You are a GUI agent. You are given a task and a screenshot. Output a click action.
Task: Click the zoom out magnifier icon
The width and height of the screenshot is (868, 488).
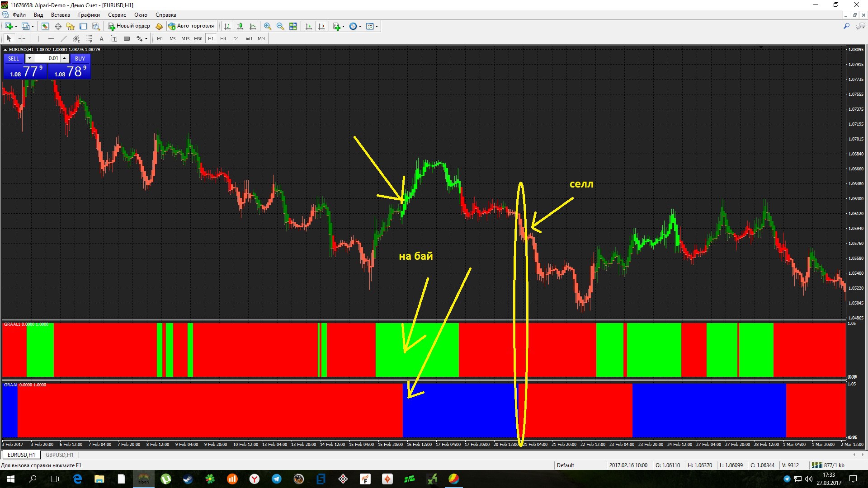(280, 26)
